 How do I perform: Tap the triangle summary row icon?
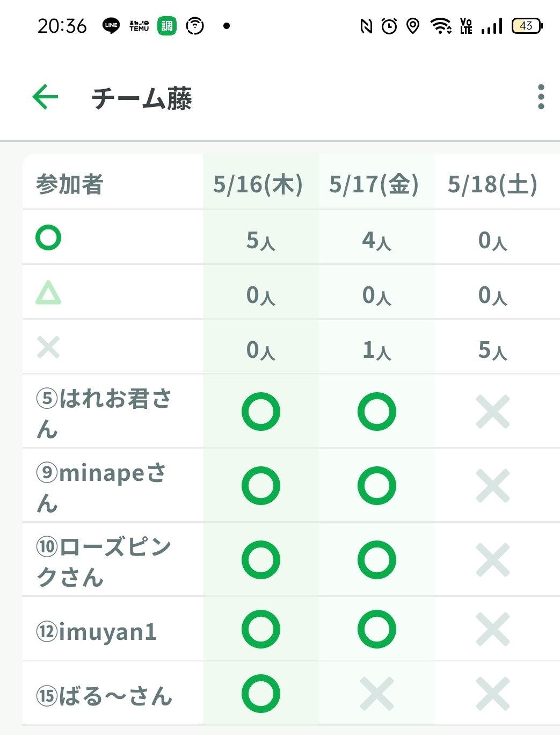[48, 293]
